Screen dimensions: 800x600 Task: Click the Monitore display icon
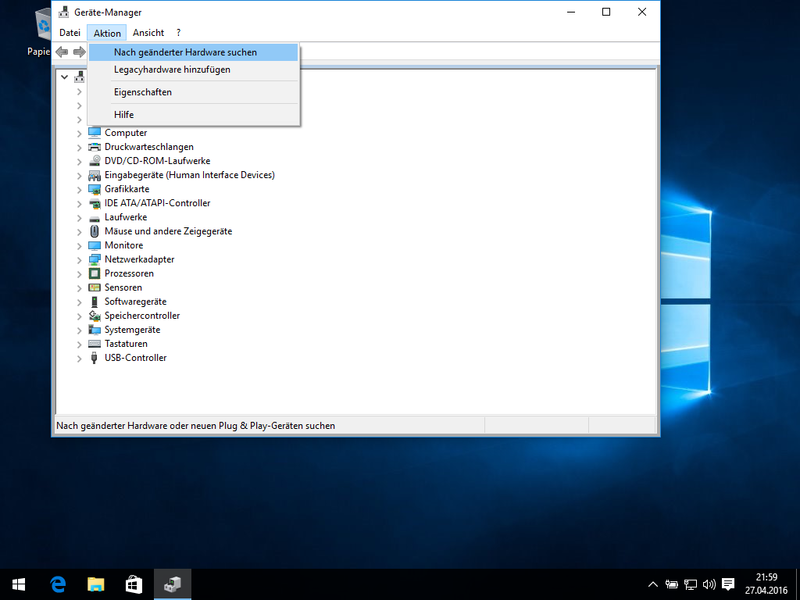pos(96,245)
